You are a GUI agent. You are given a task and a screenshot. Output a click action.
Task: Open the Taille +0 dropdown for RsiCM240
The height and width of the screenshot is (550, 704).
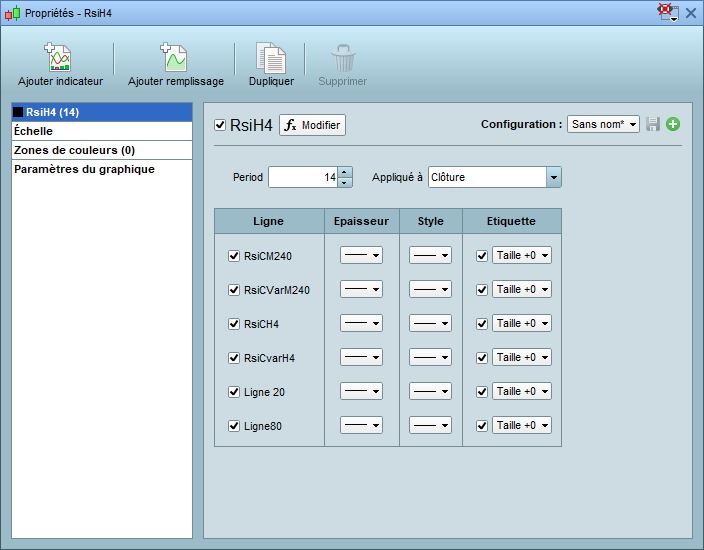click(x=522, y=255)
